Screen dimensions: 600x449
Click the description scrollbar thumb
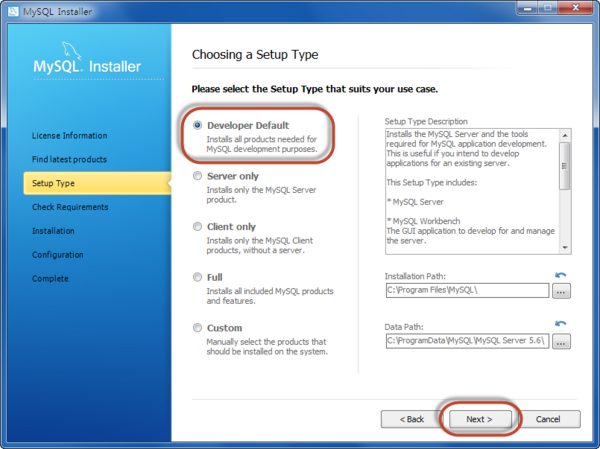(564, 166)
